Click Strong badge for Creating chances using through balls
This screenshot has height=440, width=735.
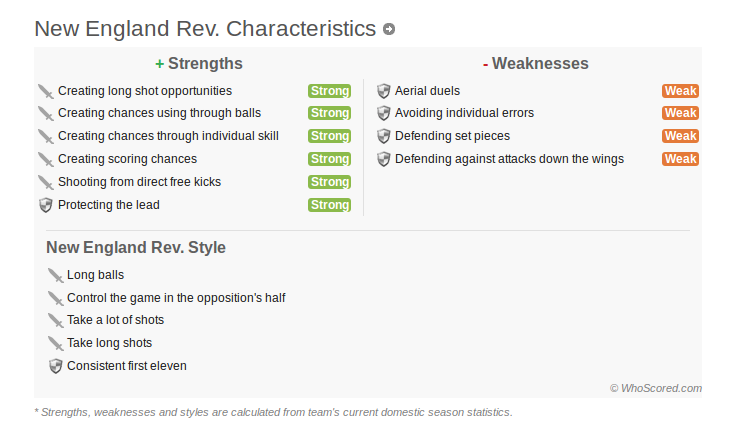coord(330,113)
